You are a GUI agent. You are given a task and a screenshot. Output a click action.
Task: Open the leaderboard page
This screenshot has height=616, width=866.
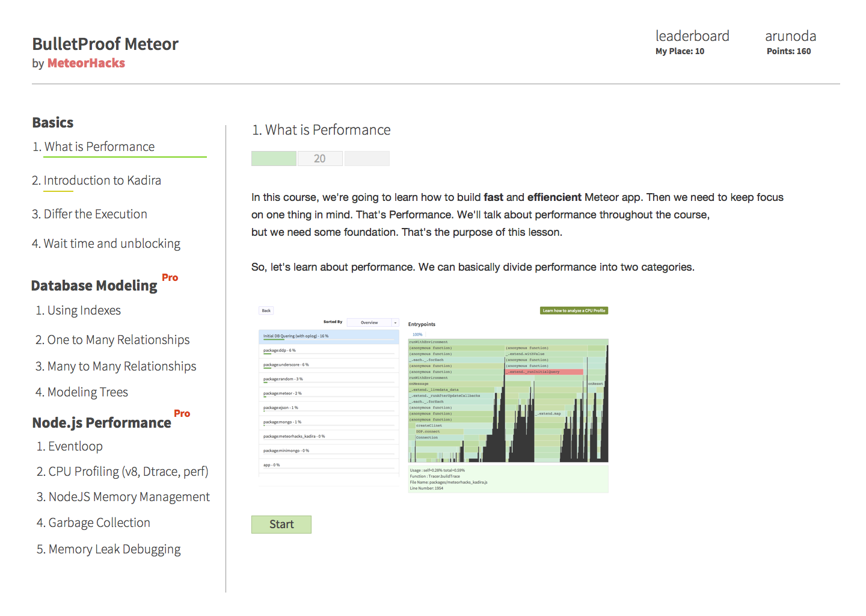click(692, 36)
